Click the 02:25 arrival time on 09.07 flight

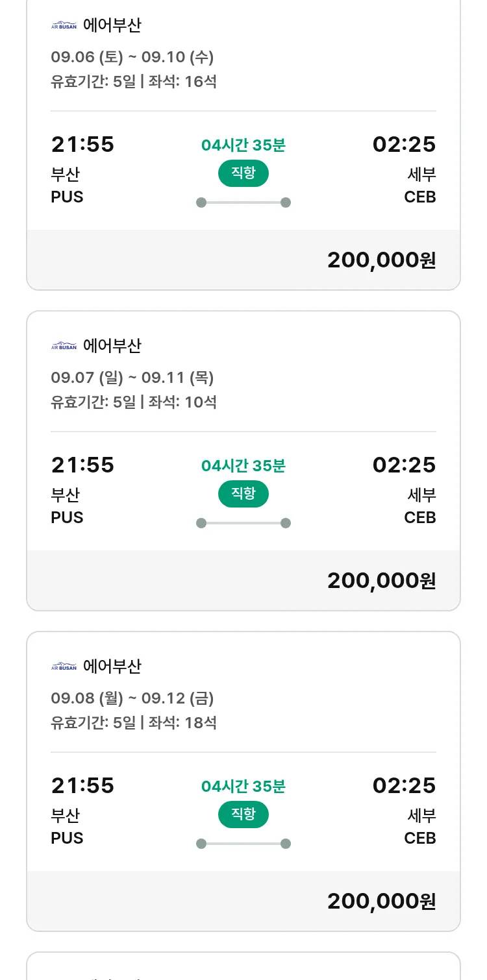404,465
